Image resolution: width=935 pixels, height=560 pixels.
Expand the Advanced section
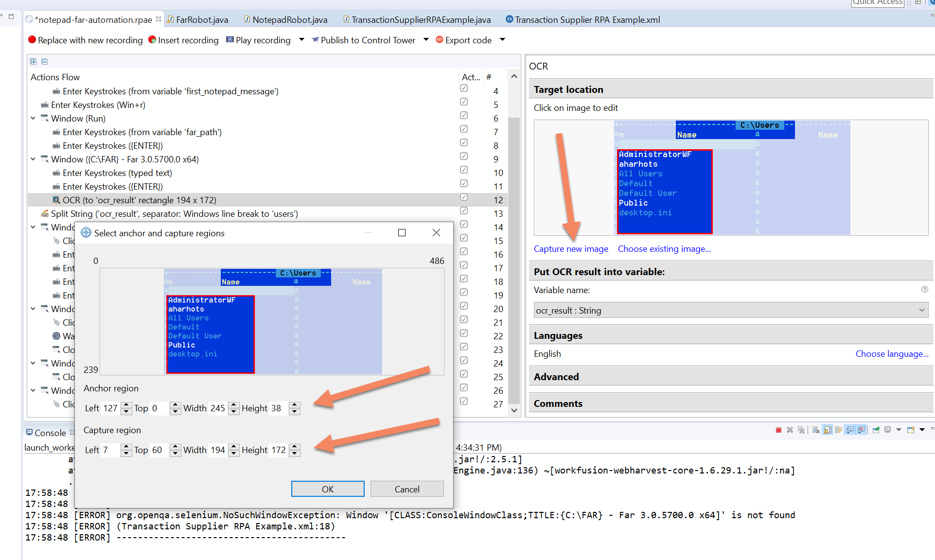pyautogui.click(x=730, y=377)
